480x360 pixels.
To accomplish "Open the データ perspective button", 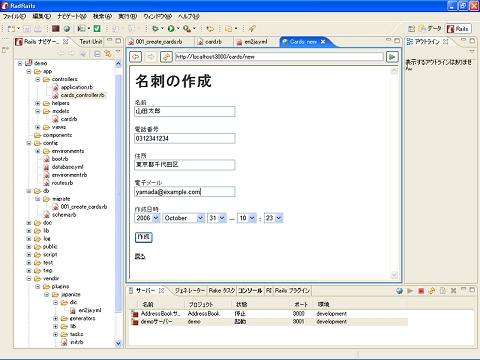I will (430, 29).
